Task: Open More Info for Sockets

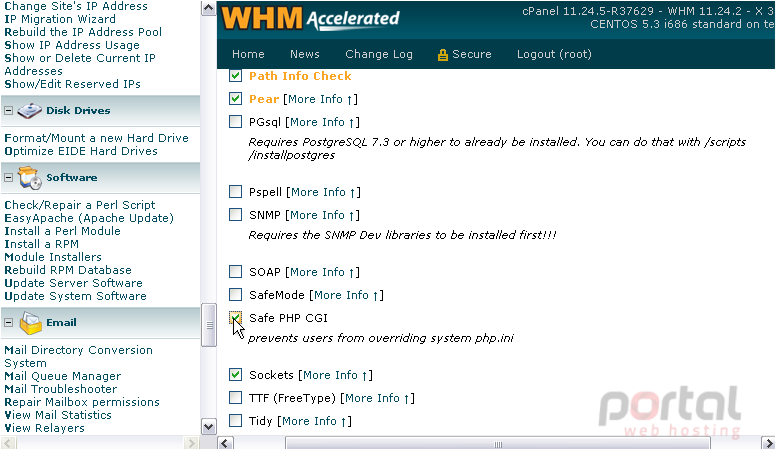Action: click(336, 375)
